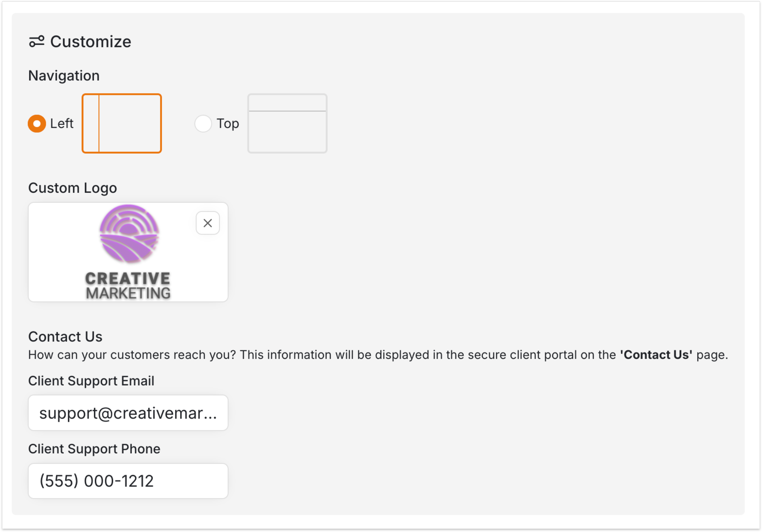Remove the custom logo with X
Image resolution: width=762 pixels, height=532 pixels.
[207, 223]
